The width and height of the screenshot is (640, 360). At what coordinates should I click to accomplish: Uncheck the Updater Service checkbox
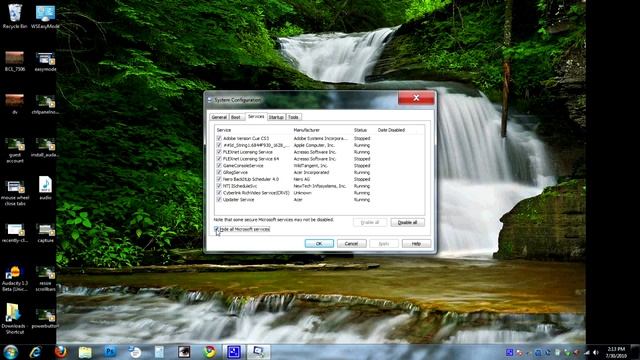(x=219, y=200)
